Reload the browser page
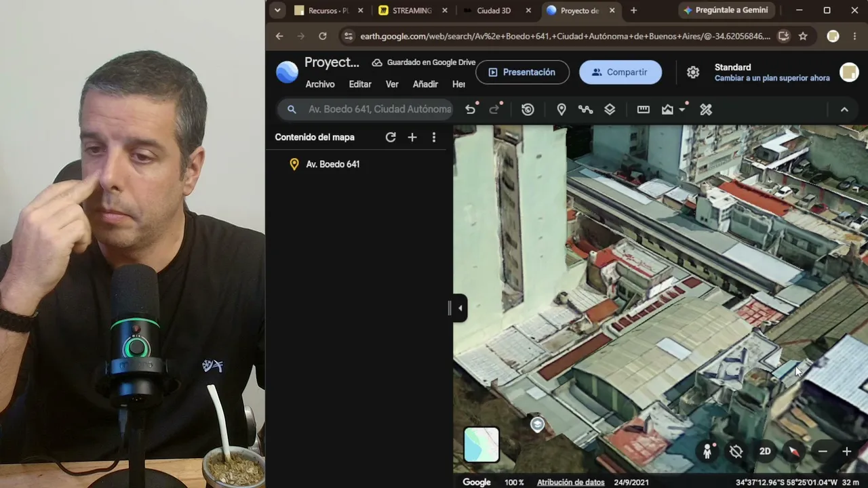The image size is (868, 488). click(x=323, y=36)
